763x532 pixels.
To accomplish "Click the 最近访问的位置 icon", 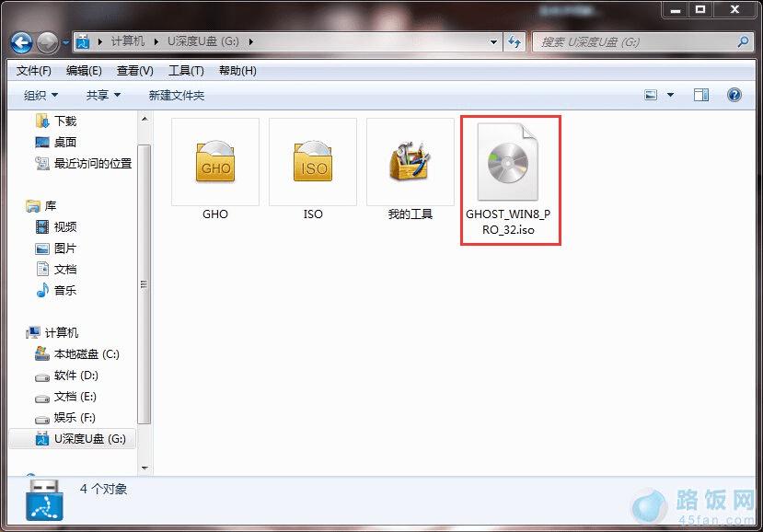I will (x=42, y=164).
